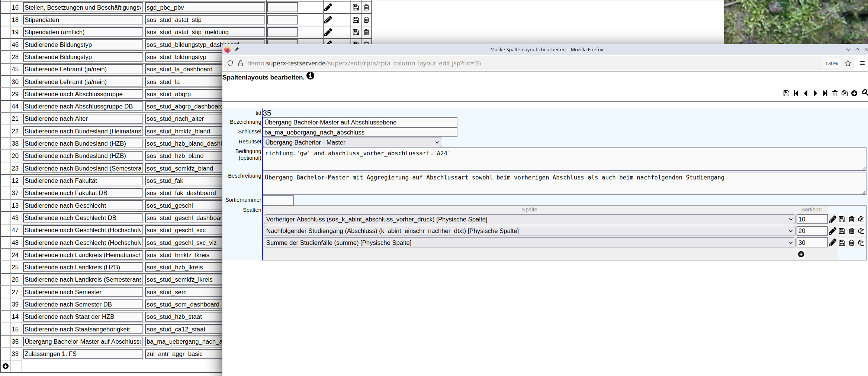Click into the Sortiernummer field
This screenshot has width=868, height=376.
pos(278,200)
